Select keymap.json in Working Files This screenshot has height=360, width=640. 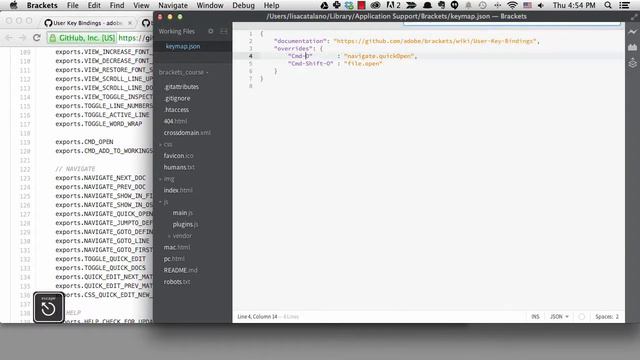[x=183, y=46]
